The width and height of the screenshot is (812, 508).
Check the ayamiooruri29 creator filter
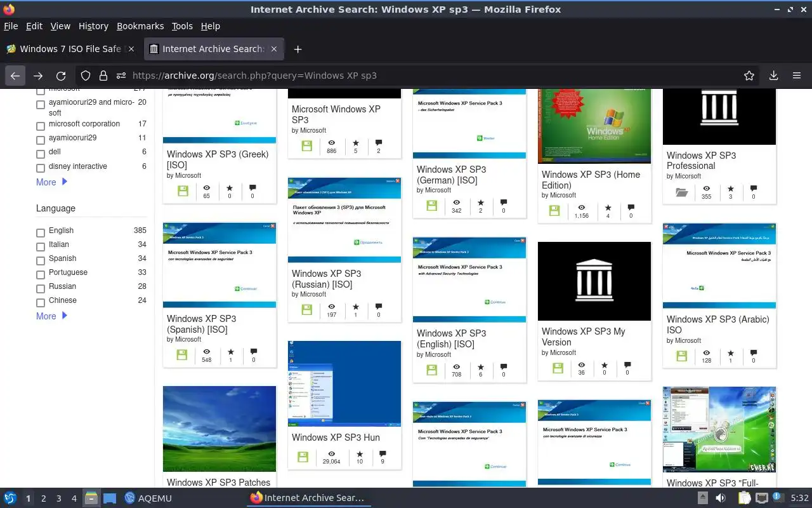[41, 140]
